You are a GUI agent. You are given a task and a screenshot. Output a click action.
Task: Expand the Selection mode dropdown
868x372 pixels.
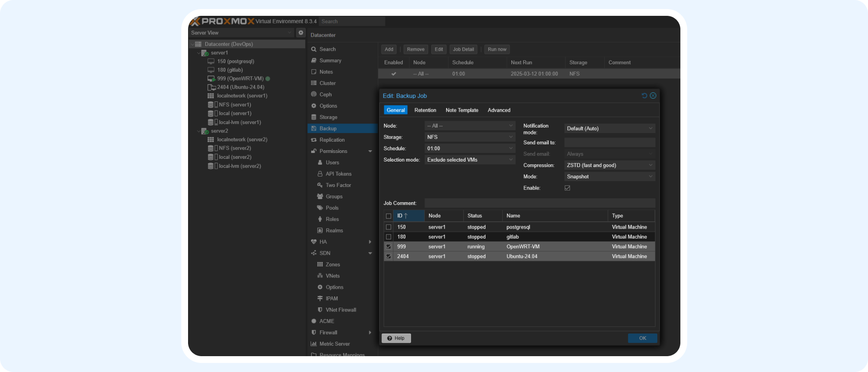(470, 160)
